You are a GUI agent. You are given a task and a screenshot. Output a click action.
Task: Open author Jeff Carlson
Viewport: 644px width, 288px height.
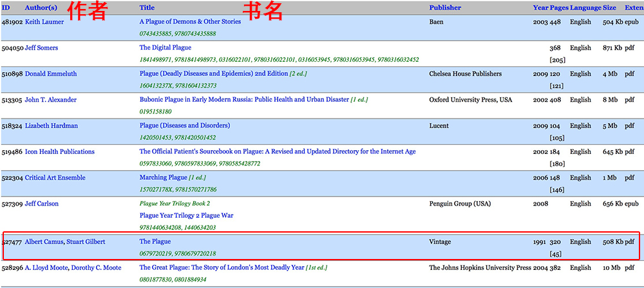coord(41,204)
